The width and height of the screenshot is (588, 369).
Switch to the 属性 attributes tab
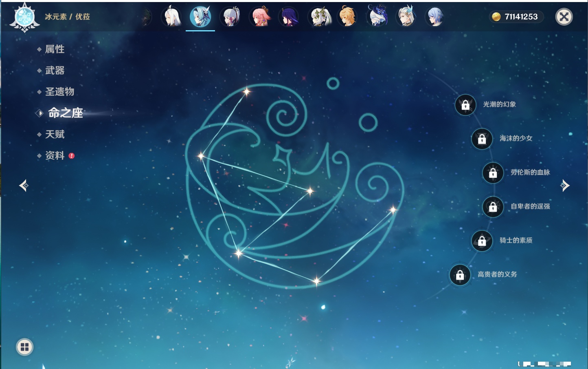pos(55,49)
